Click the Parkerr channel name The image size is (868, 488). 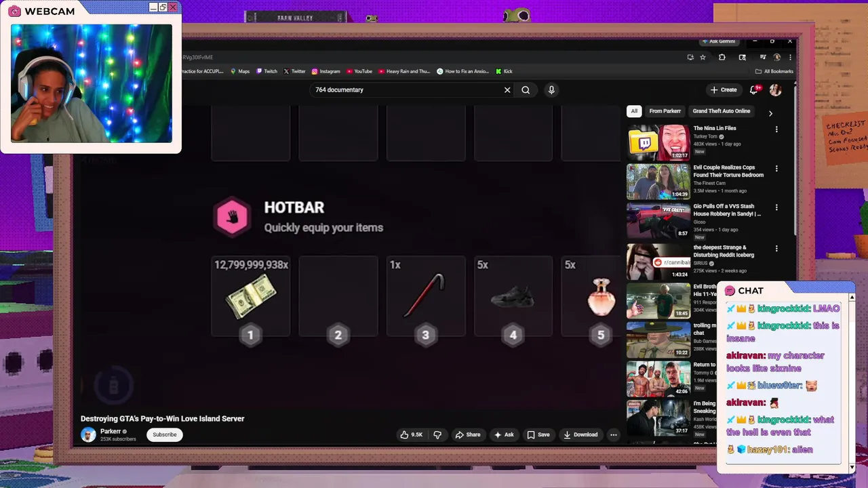coord(111,431)
